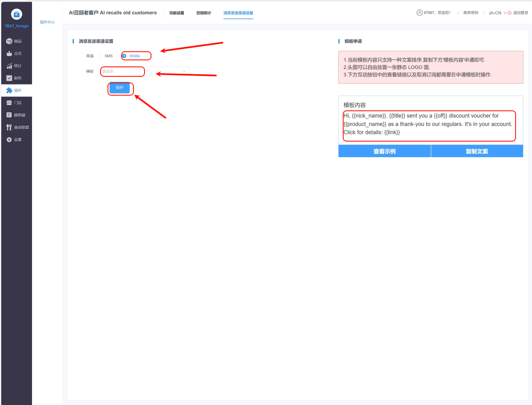Open the 商业联盟 fork-and-knife icon
The width and height of the screenshot is (532, 405).
(9, 128)
